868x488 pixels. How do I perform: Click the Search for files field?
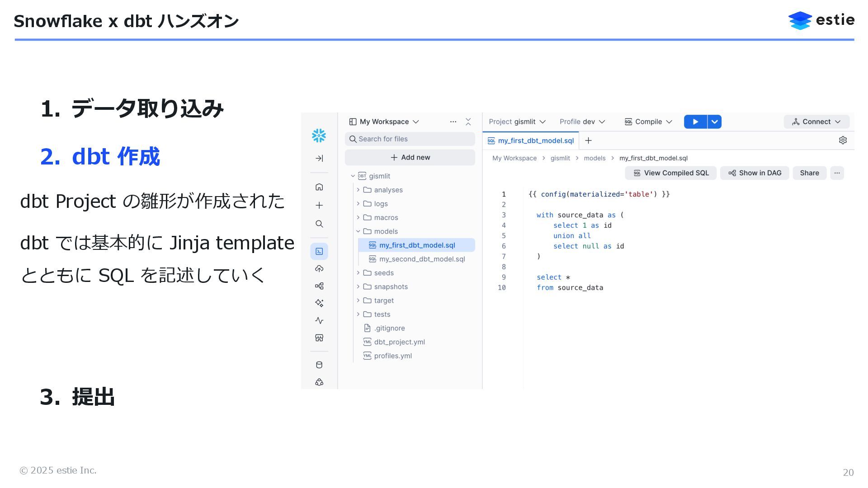pyautogui.click(x=410, y=139)
